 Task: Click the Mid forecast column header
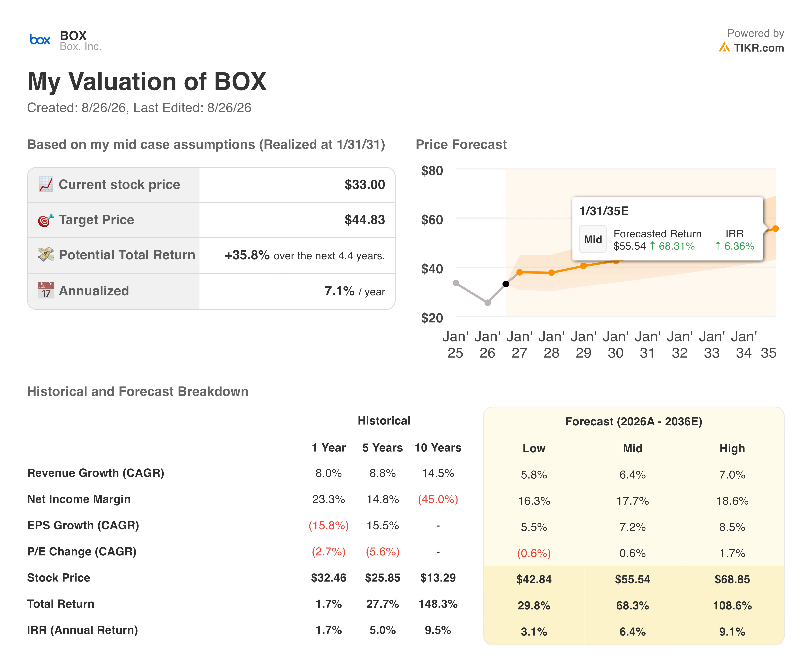tap(632, 448)
